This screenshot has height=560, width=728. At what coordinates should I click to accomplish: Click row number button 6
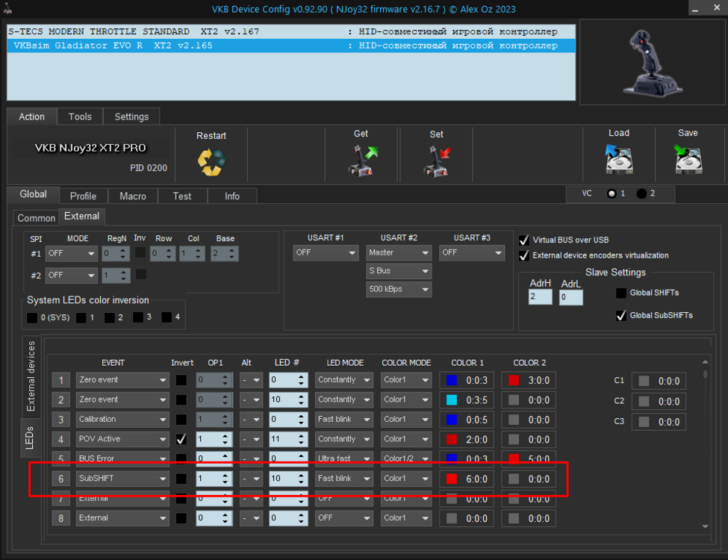(60, 479)
